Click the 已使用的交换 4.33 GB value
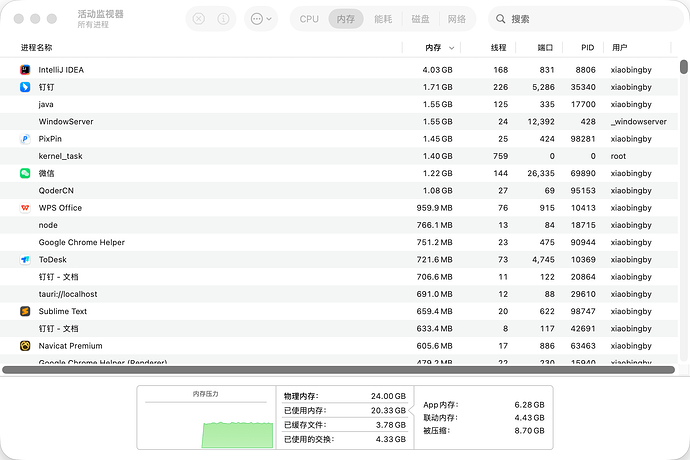The image size is (690, 460). 391,439
